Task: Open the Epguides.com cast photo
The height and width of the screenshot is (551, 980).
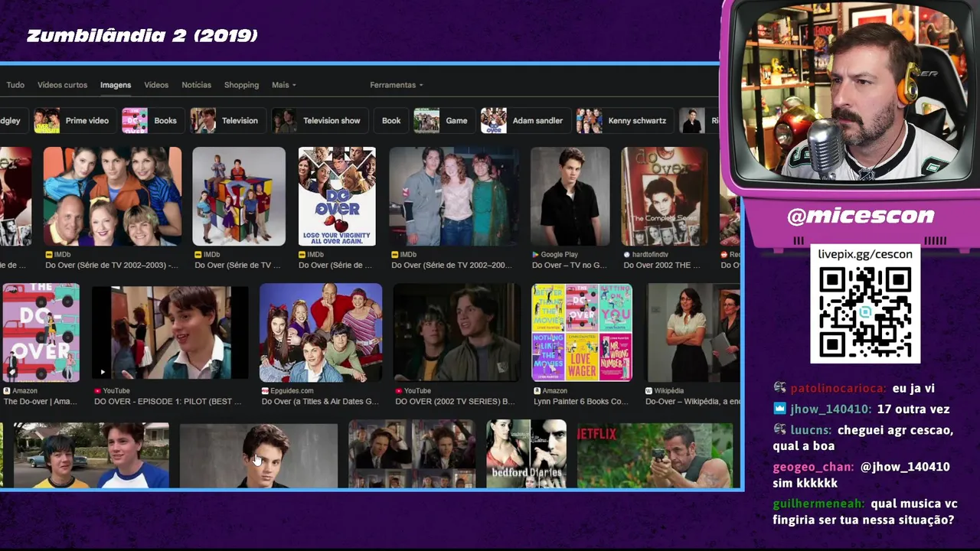Action: click(x=321, y=332)
